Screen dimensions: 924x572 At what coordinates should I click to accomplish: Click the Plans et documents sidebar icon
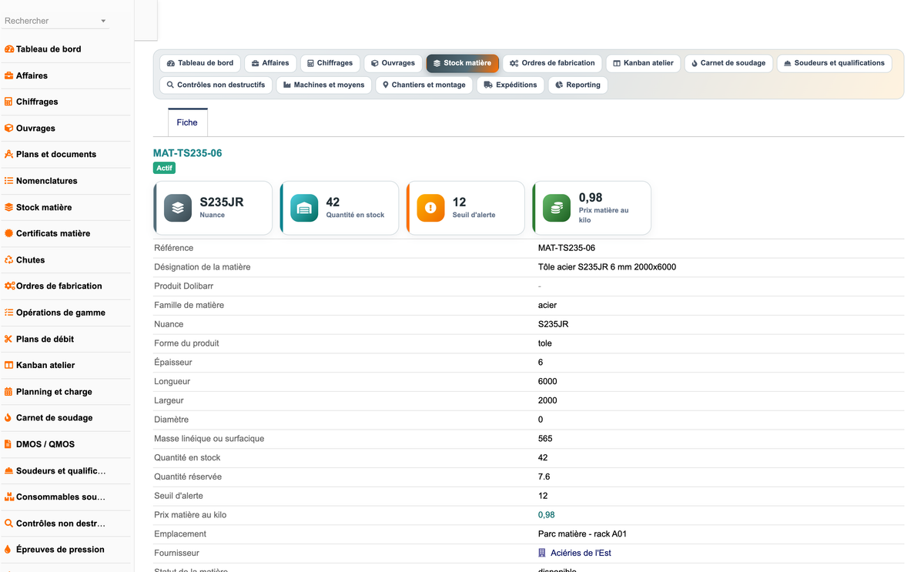click(x=9, y=154)
